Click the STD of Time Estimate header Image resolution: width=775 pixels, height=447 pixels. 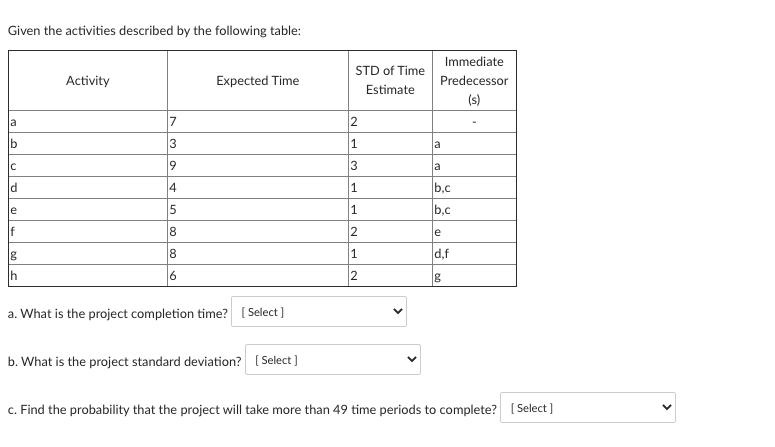click(x=390, y=81)
